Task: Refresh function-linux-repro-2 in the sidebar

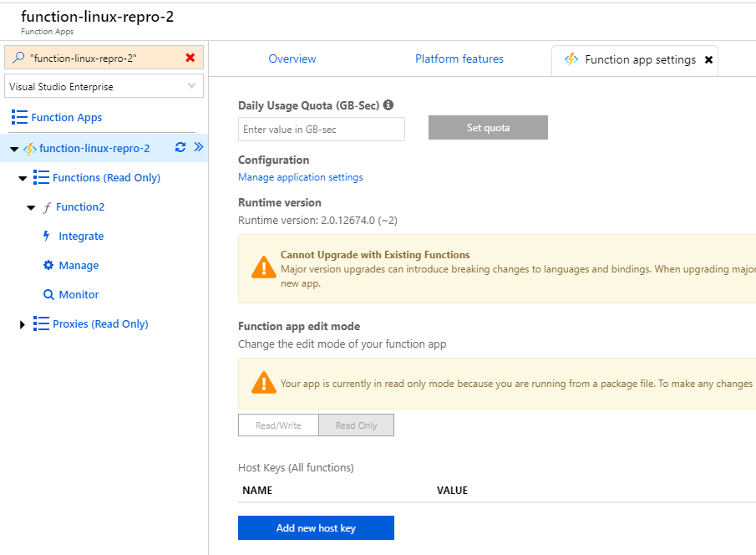Action: click(179, 148)
